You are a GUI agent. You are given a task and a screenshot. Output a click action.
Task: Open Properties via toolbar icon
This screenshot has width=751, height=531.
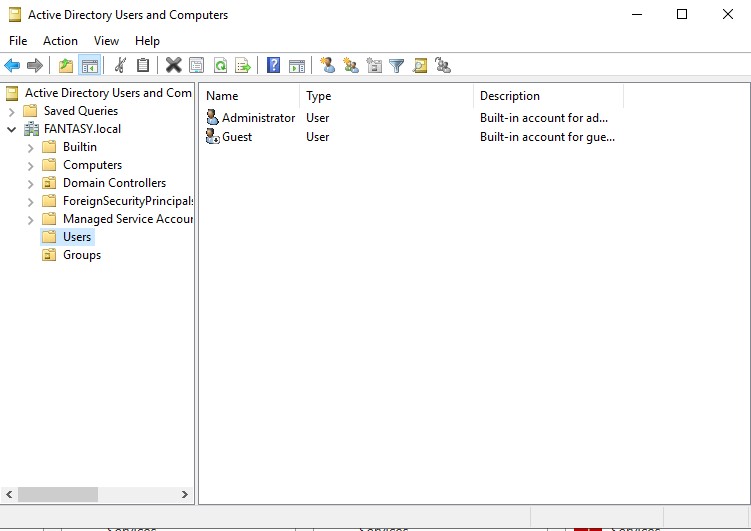point(196,65)
